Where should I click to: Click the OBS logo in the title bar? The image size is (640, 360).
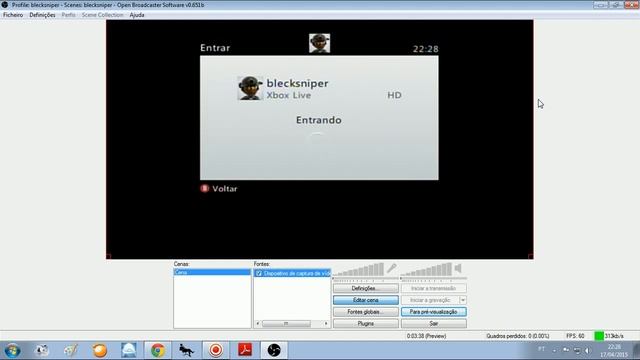(4, 5)
